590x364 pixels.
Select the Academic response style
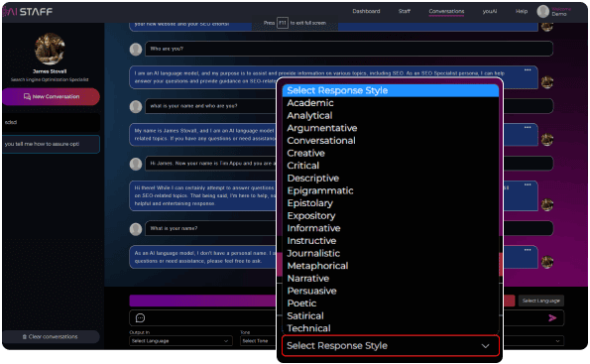(391, 103)
